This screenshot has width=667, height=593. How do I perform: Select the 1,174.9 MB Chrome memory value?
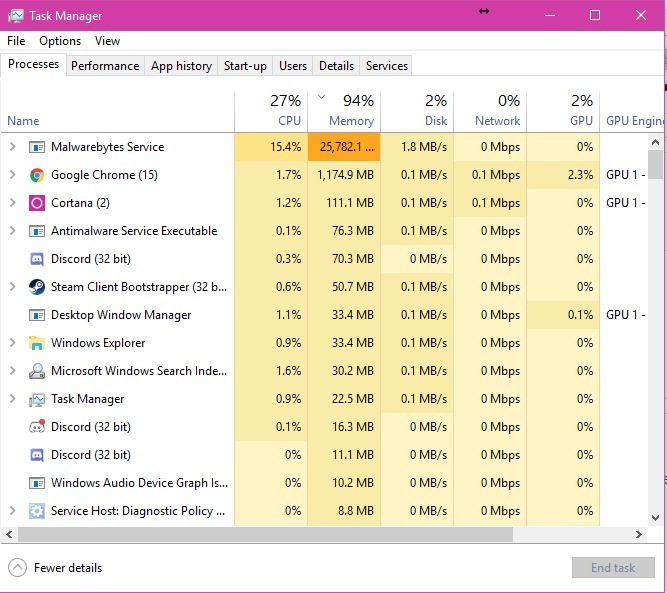pyautogui.click(x=345, y=175)
